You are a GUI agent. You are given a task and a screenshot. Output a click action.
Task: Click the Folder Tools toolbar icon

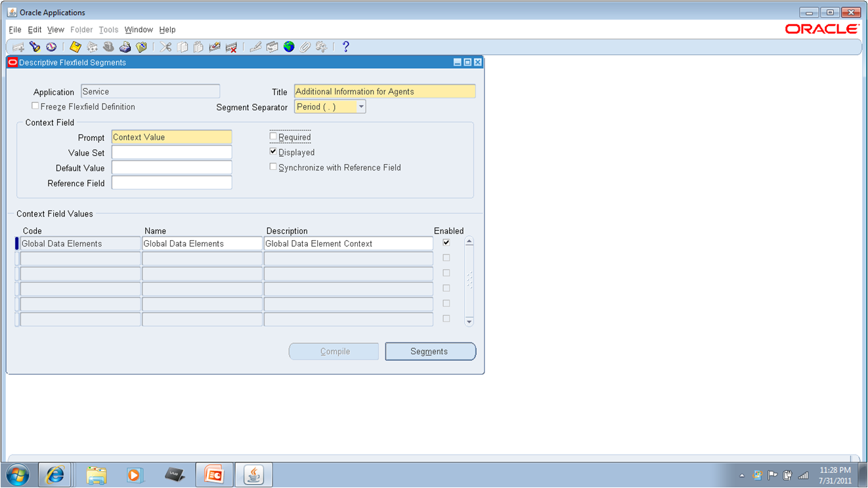coord(321,47)
